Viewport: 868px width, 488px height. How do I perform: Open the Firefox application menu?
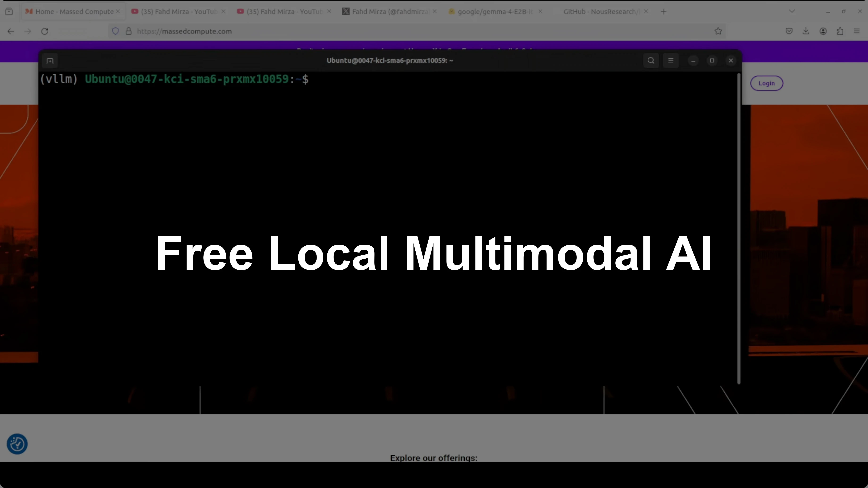[857, 31]
